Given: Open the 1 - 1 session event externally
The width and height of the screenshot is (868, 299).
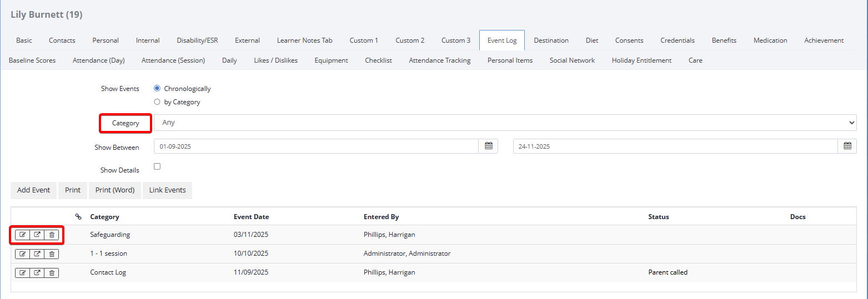Looking at the screenshot, I should coord(37,254).
